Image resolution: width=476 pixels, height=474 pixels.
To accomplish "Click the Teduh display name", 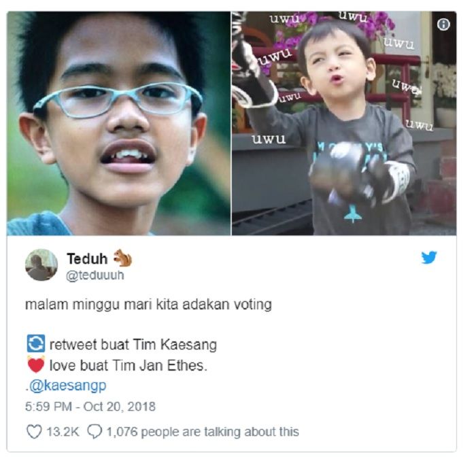I will 87,258.
